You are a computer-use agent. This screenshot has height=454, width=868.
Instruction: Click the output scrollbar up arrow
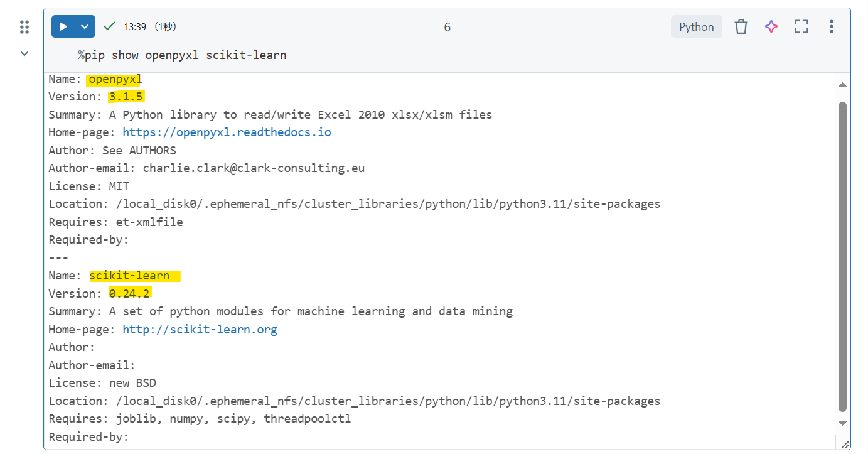coord(842,85)
